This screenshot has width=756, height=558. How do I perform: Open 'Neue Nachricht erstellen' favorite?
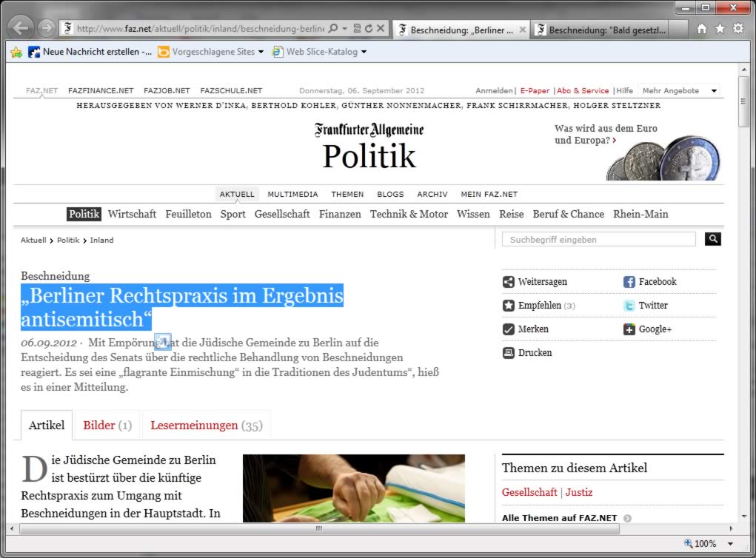90,52
